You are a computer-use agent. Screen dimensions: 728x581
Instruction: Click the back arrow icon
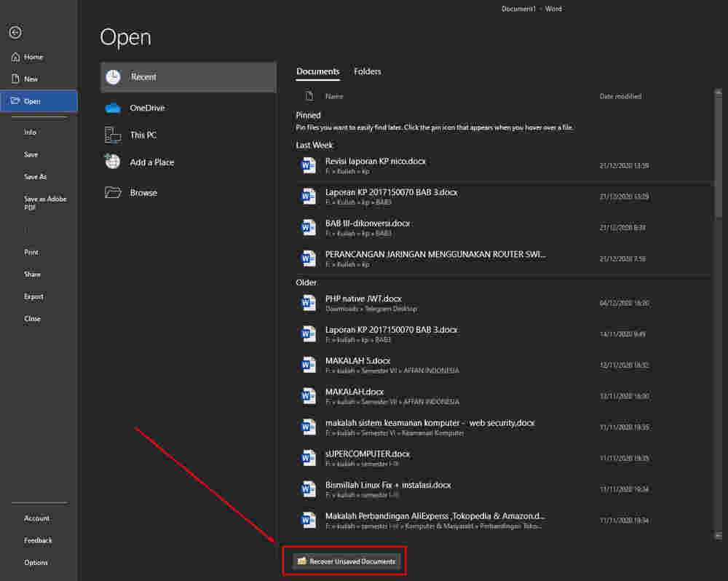point(15,33)
